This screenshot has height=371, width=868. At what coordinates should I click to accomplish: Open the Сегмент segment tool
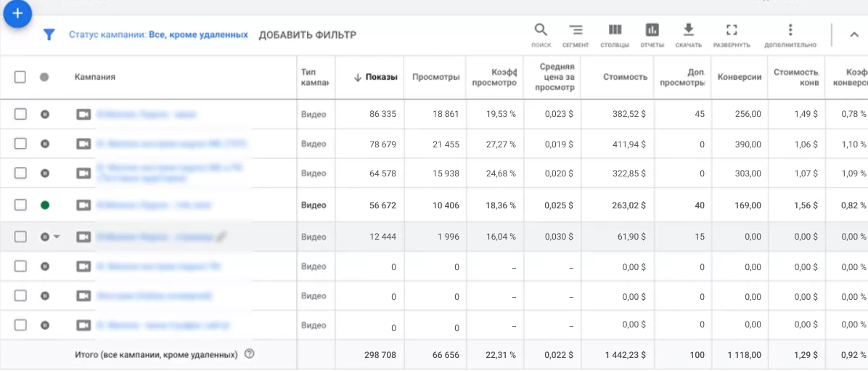(576, 35)
